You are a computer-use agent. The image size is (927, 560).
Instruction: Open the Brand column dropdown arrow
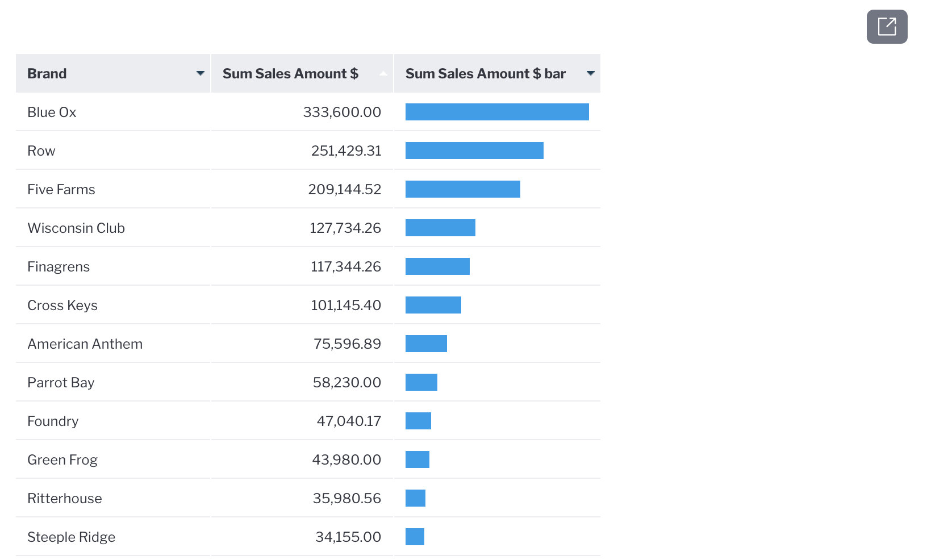(x=200, y=73)
